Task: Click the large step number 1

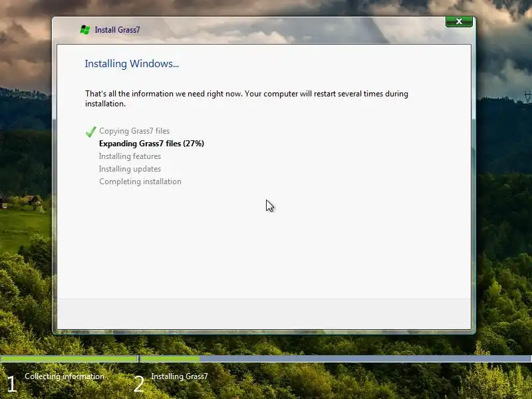Action: [x=11, y=384]
